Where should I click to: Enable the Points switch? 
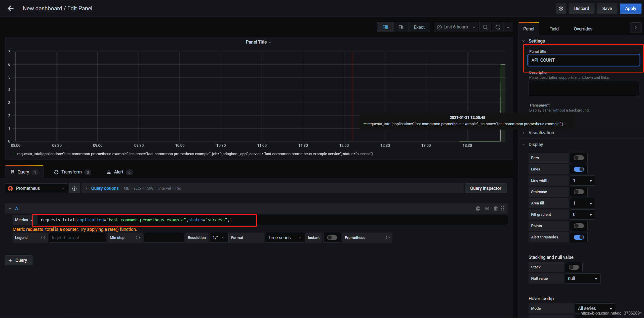coord(579,226)
